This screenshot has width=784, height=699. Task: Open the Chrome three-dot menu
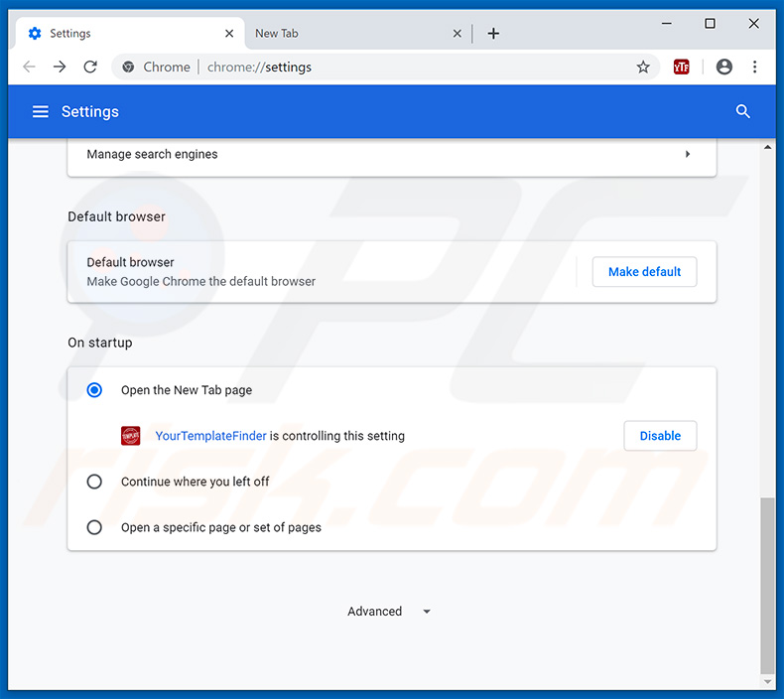point(754,67)
